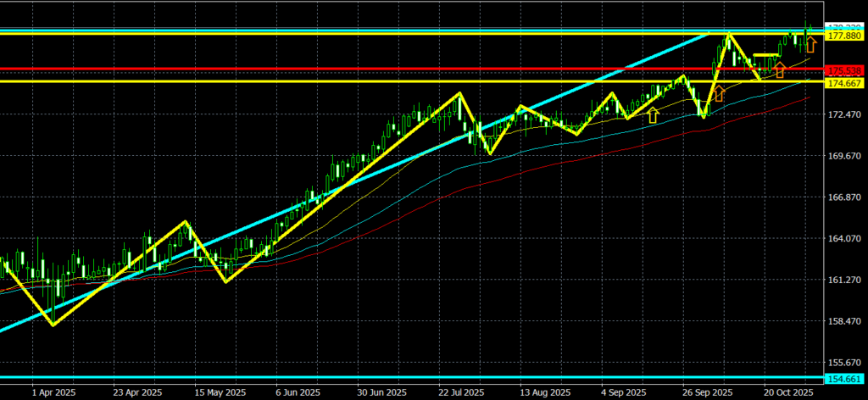Image resolution: width=868 pixels, height=400 pixels.
Task: Click the 158.470 price axis value
Action: 844,322
